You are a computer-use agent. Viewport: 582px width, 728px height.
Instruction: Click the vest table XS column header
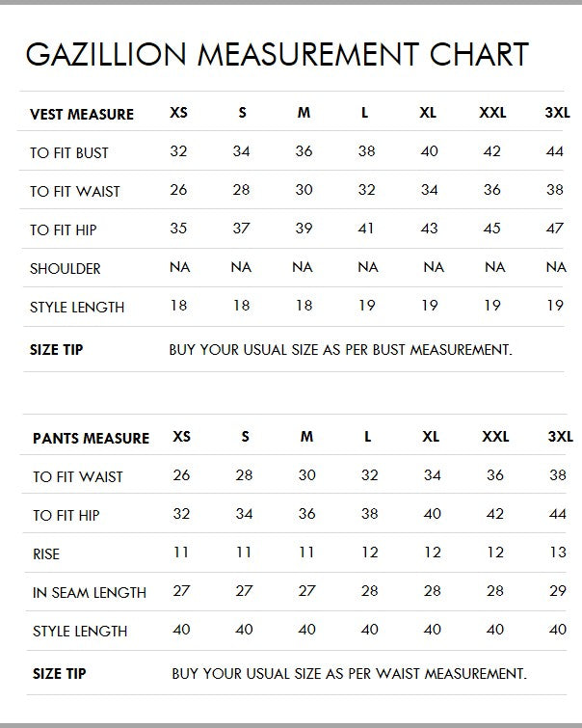tap(179, 113)
